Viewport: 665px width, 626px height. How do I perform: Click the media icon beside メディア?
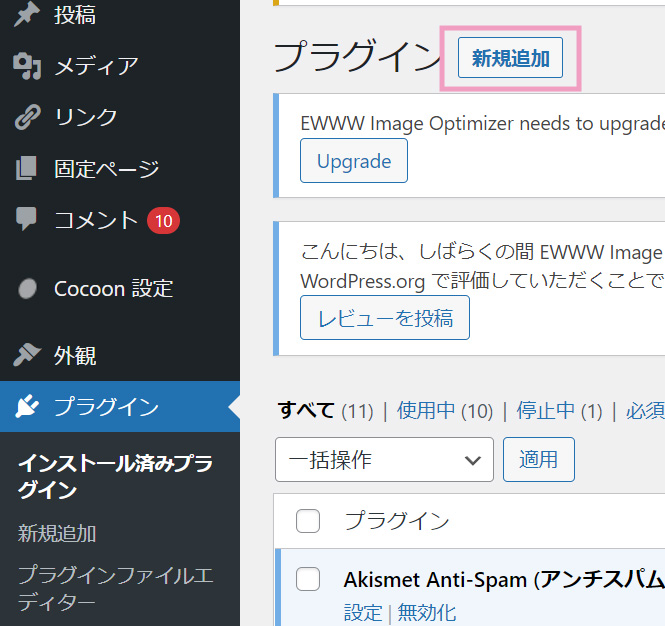pyautogui.click(x=27, y=66)
